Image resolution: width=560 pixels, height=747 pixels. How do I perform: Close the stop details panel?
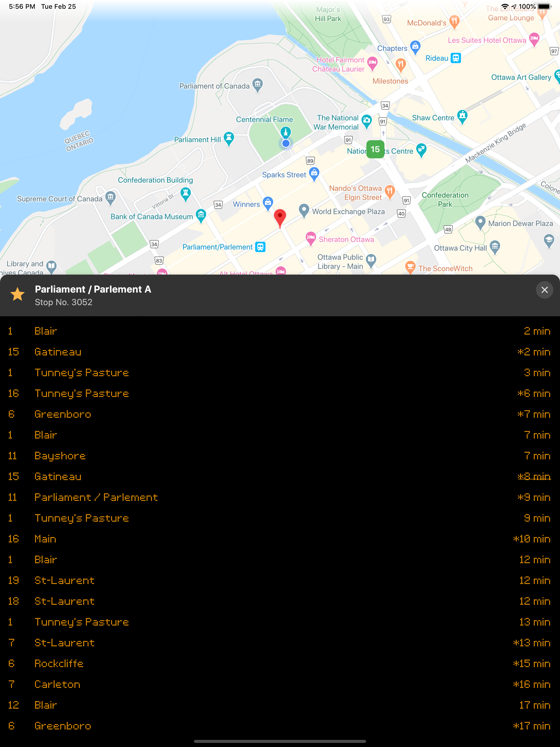click(544, 290)
